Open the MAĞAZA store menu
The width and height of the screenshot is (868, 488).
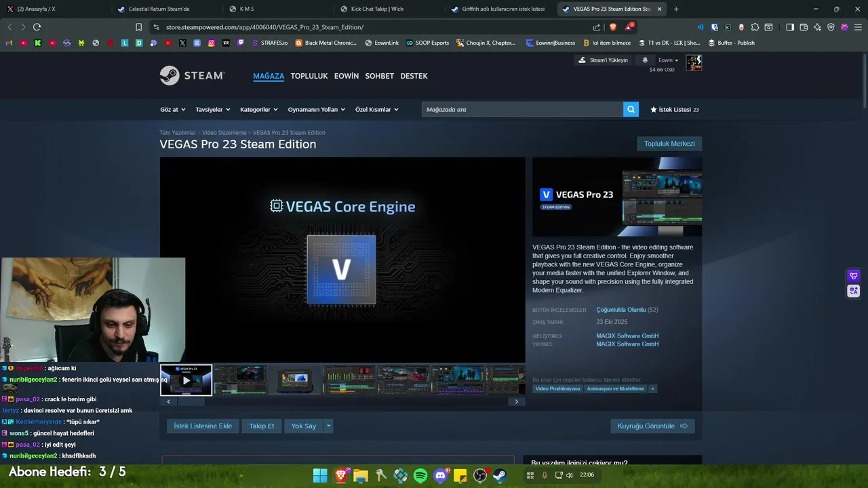[269, 76]
